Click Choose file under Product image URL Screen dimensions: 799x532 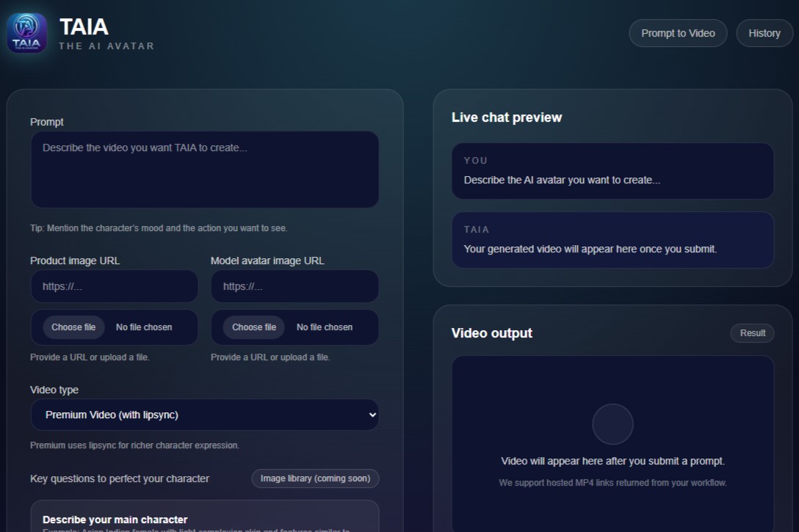[x=73, y=327]
